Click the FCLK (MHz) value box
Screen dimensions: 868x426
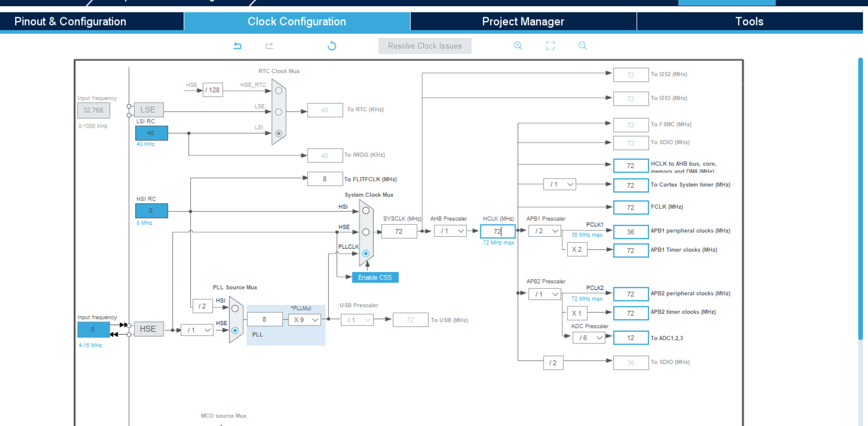pyautogui.click(x=631, y=207)
